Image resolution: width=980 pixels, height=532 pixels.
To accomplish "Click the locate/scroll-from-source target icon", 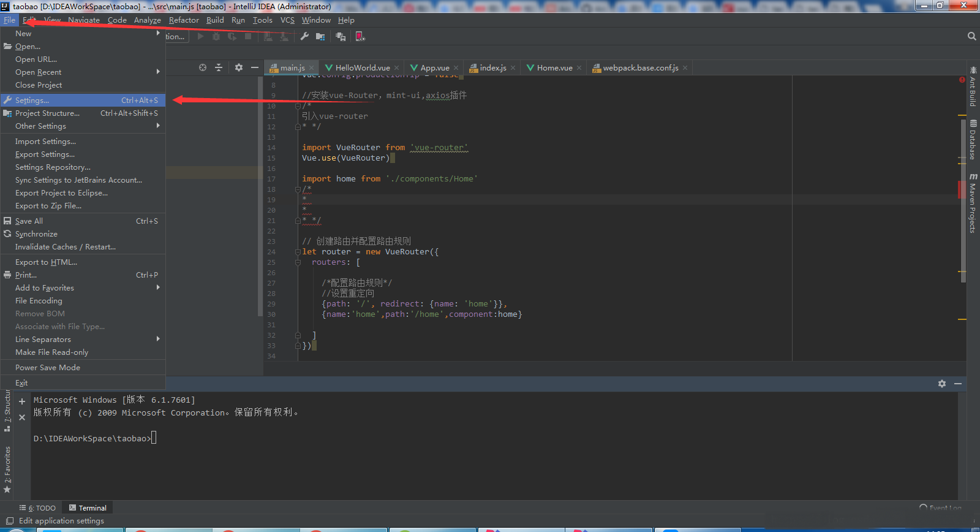I will click(203, 67).
